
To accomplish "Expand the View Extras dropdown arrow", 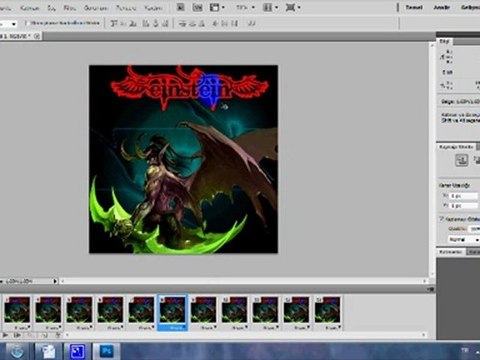I will (223, 7).
